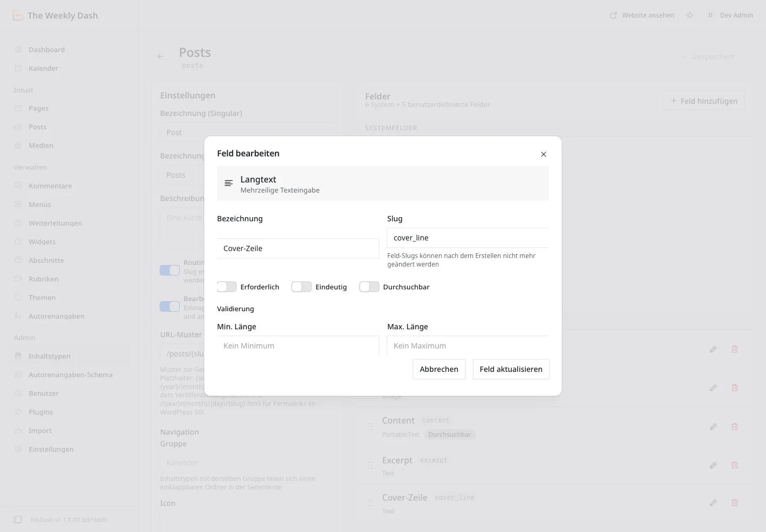Click the Plugins sidebar icon
The width and height of the screenshot is (766, 532).
tap(18, 412)
